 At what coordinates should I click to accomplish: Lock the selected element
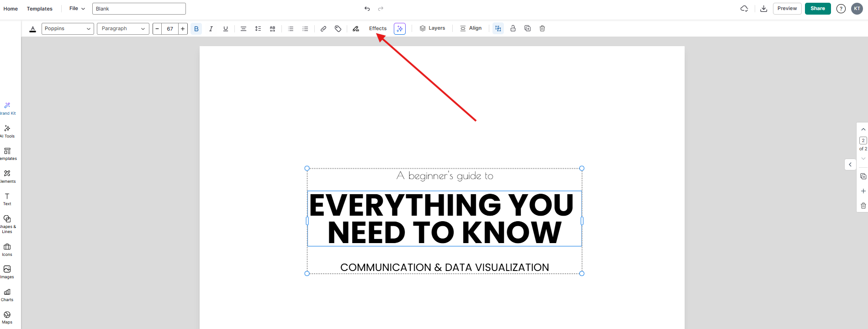tap(513, 28)
